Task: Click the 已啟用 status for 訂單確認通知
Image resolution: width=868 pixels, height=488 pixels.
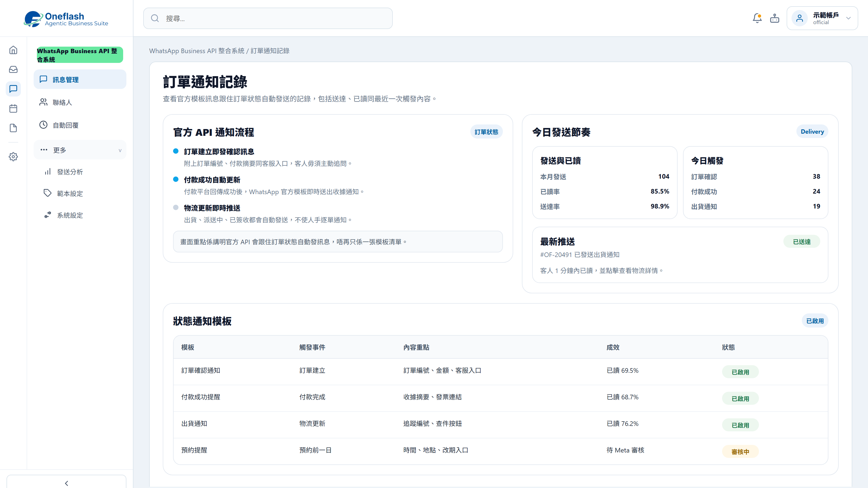Action: tap(740, 372)
